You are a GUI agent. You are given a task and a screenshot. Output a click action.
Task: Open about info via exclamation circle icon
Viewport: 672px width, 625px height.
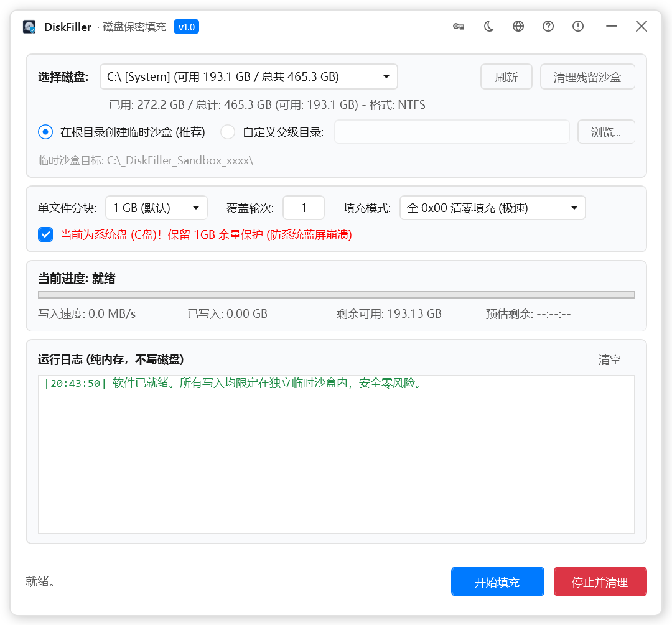(x=577, y=27)
